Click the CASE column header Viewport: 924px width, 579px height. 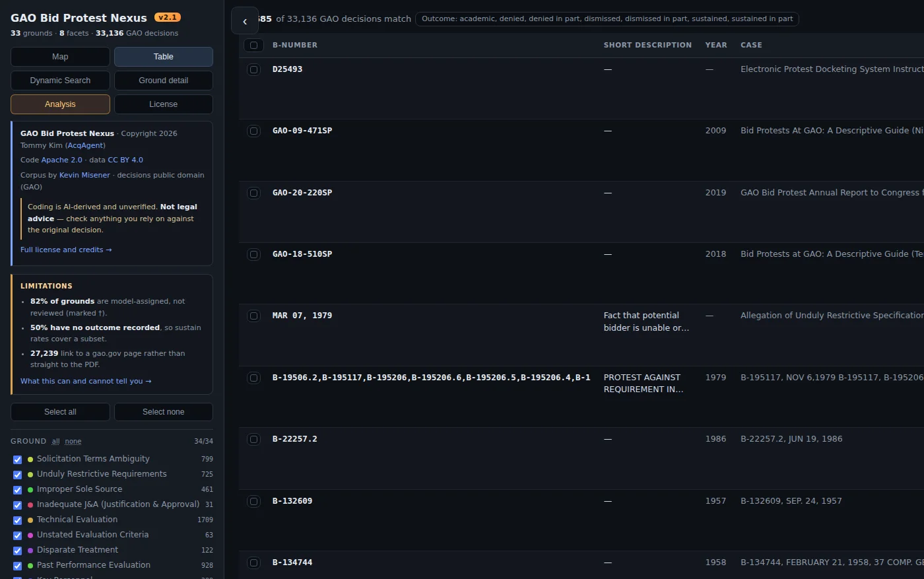[x=751, y=45]
